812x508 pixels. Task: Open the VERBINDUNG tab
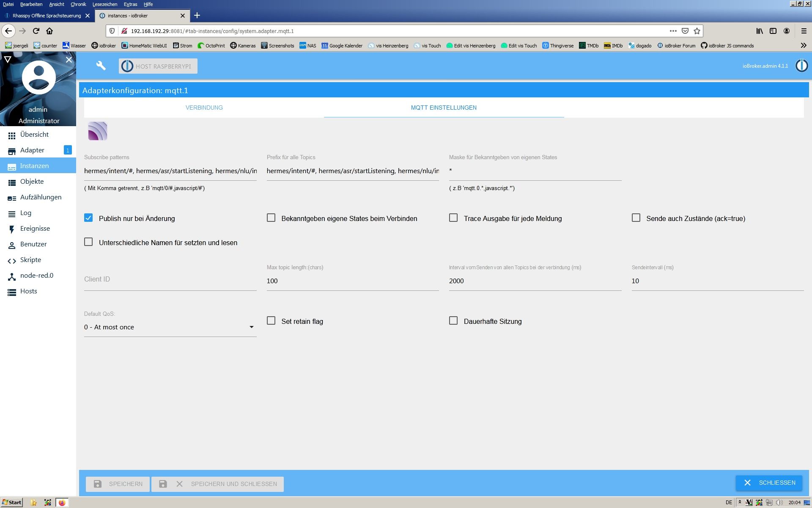click(x=204, y=107)
